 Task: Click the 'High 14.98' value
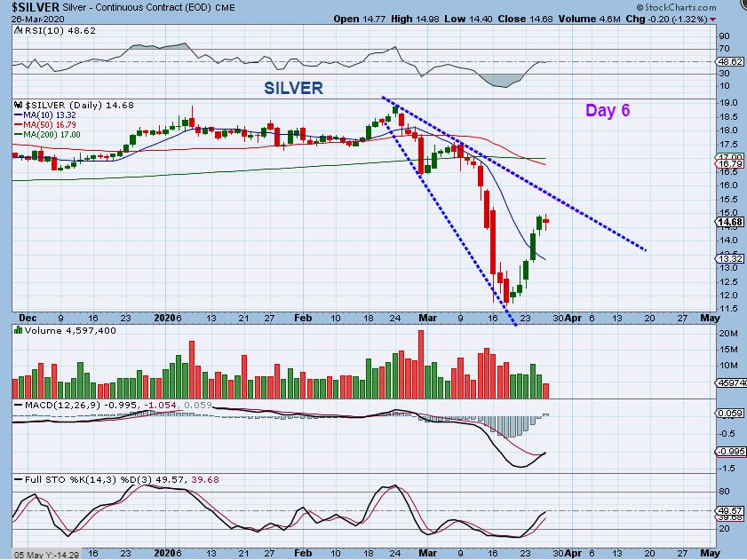click(x=416, y=19)
